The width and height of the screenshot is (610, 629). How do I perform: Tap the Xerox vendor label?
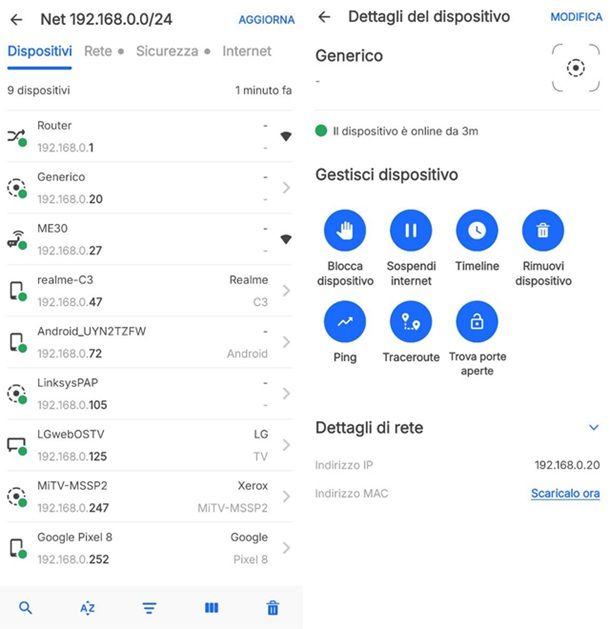click(x=253, y=485)
